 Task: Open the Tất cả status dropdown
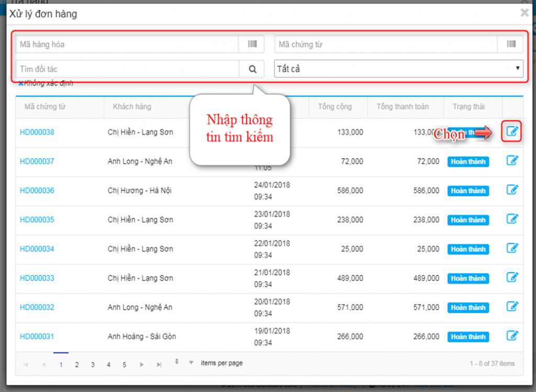pos(398,69)
